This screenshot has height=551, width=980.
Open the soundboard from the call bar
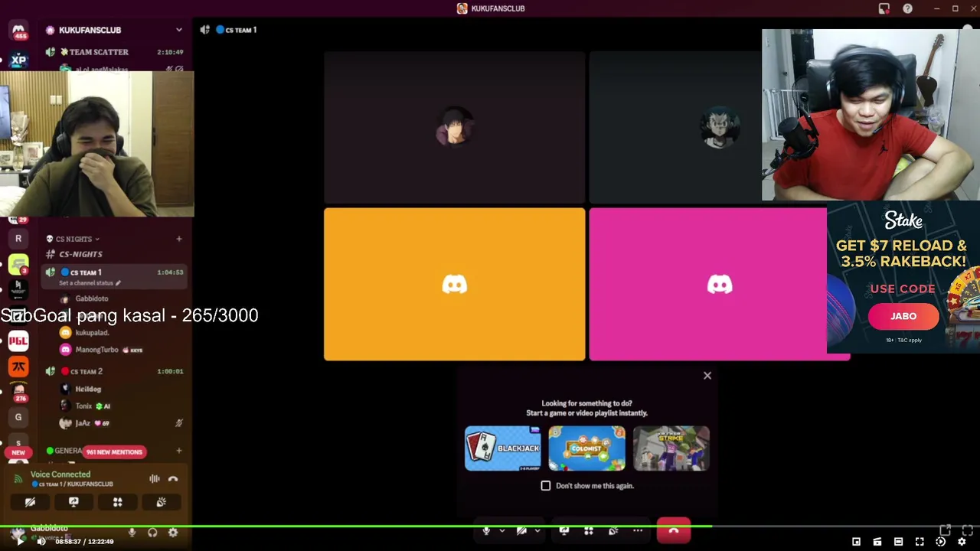click(613, 530)
